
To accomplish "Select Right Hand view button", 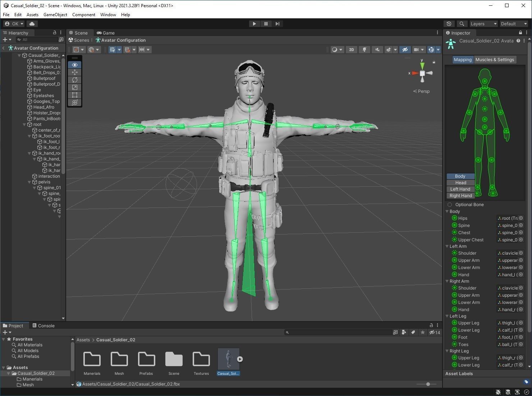I will (460, 196).
